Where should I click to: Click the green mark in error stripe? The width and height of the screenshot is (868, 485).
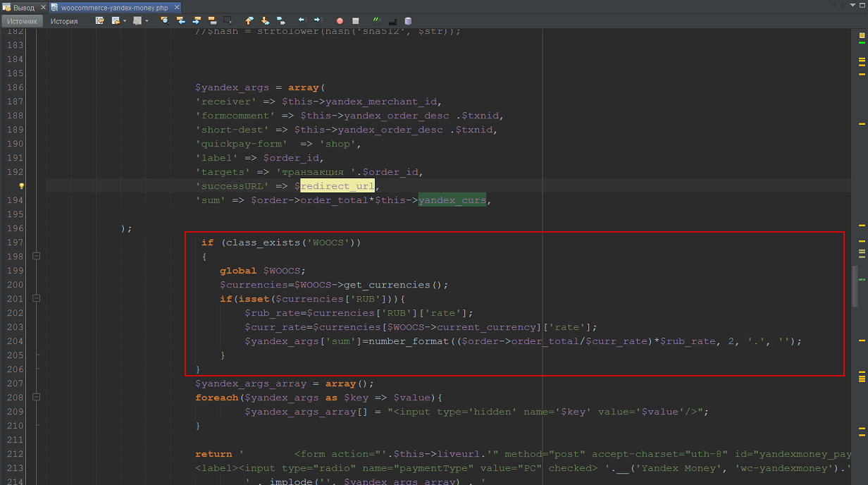coord(862,42)
